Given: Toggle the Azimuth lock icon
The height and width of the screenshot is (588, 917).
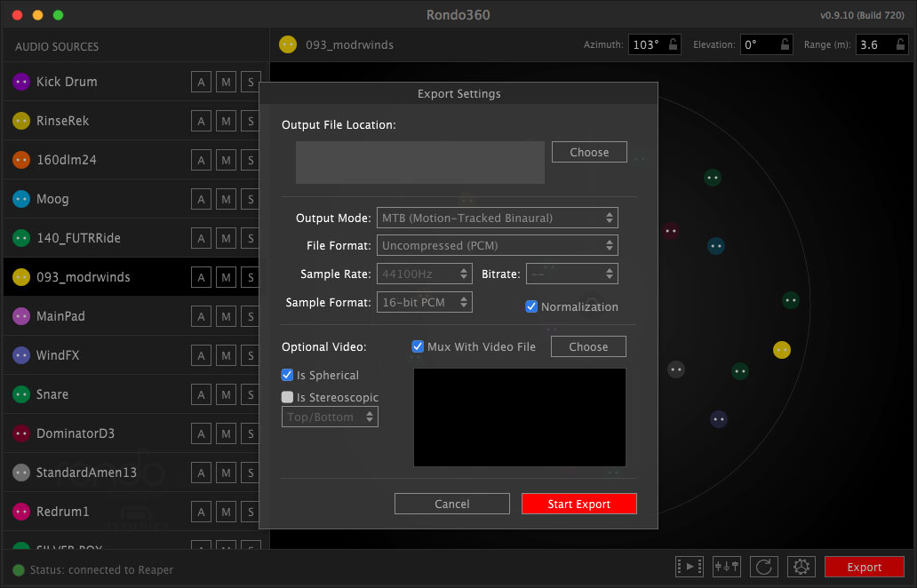Looking at the screenshot, I should coord(674,44).
